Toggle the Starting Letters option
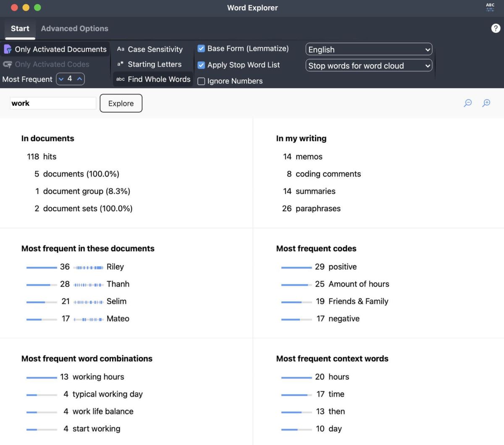Screen dimensions: 504x445 point(150,64)
